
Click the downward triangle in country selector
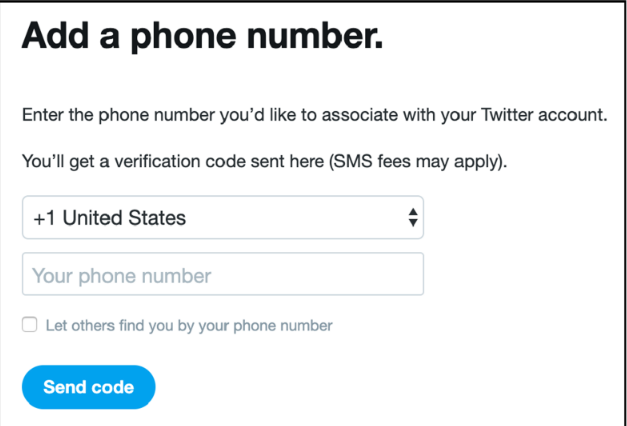point(413,223)
